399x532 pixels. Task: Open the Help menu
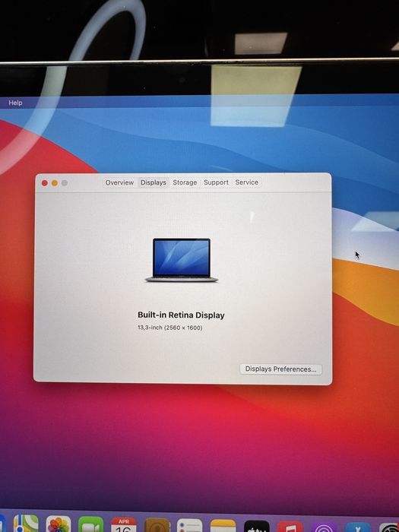coord(15,103)
